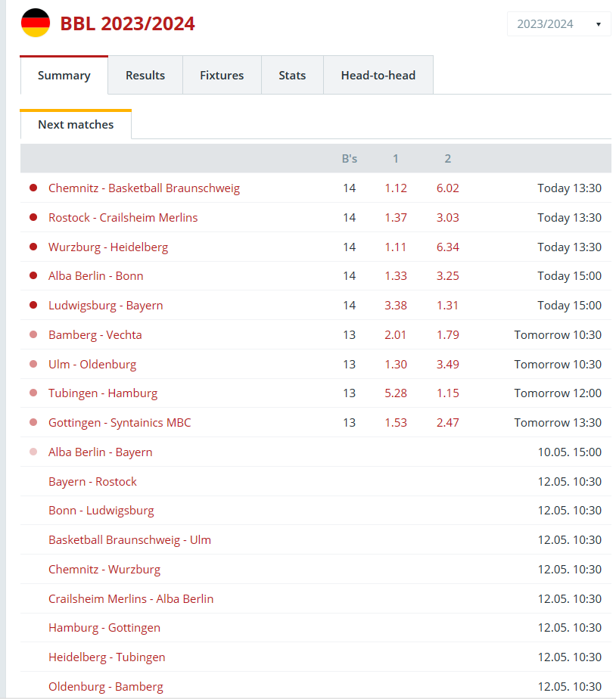Click the B's column header
The image size is (616, 699).
(x=350, y=159)
